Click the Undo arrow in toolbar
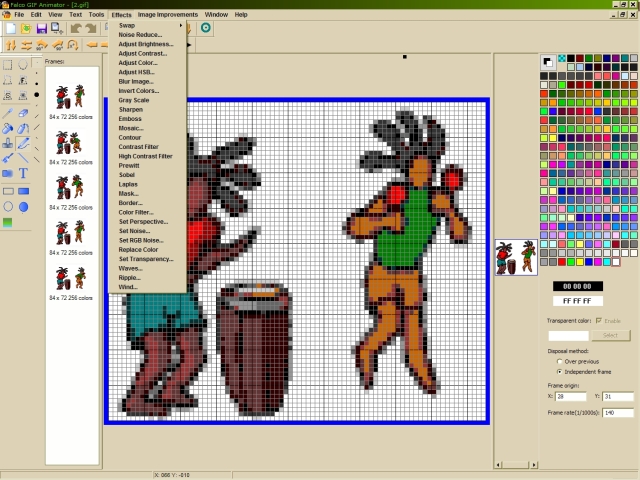 [76, 29]
